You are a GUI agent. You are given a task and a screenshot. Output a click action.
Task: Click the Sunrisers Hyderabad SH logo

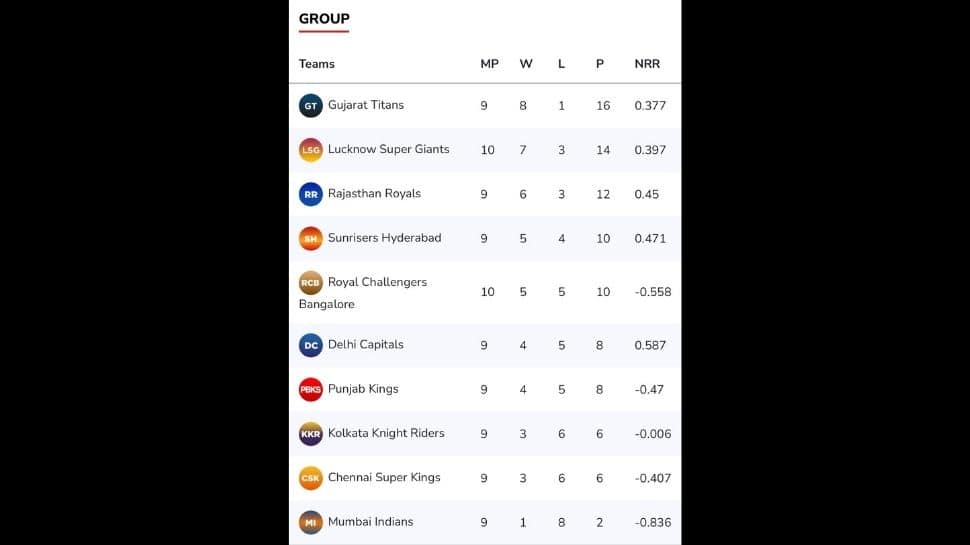[311, 239]
